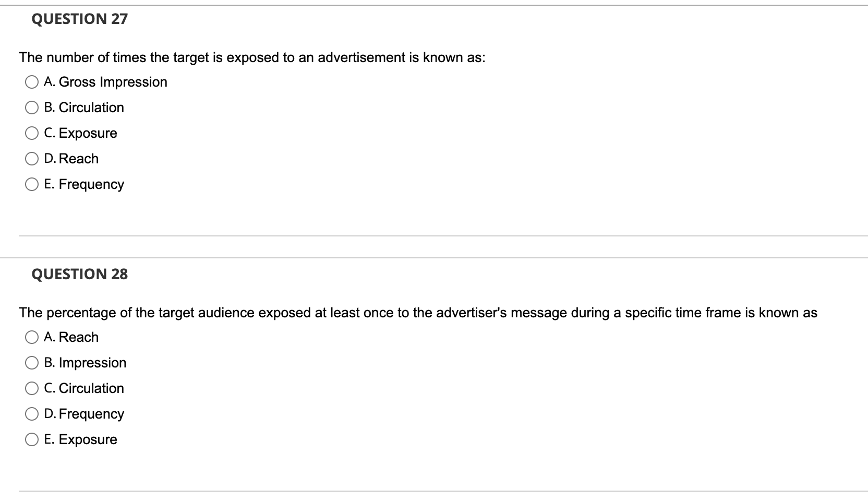
Task: Select Gross Impression for Question 27
Action: [x=32, y=82]
